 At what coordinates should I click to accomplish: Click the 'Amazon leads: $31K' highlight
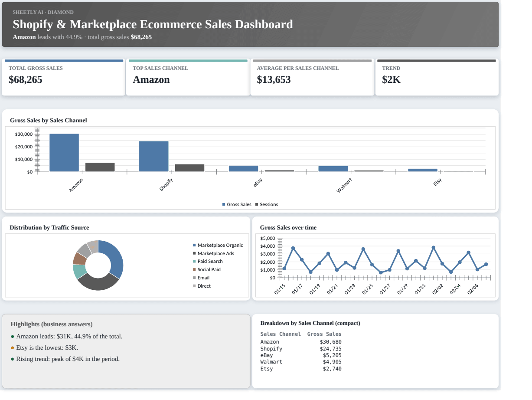(66, 336)
